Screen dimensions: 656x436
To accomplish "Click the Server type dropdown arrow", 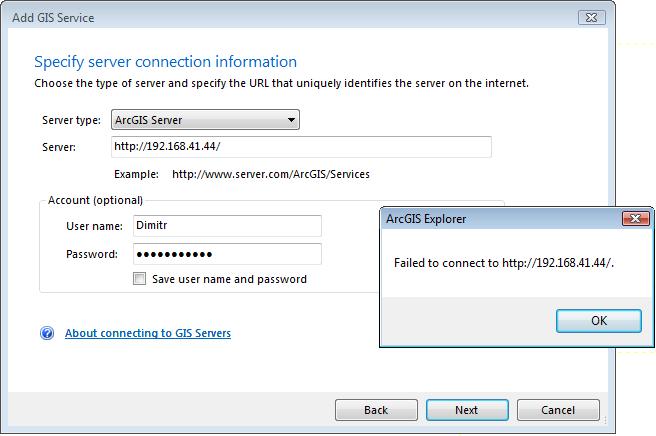I will click(291, 121).
